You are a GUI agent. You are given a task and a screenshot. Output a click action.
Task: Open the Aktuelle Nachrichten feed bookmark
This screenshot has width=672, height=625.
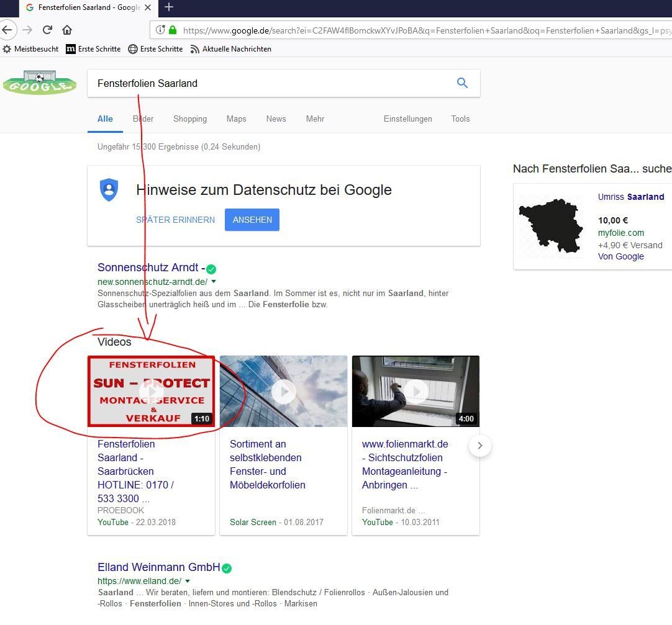[230, 49]
